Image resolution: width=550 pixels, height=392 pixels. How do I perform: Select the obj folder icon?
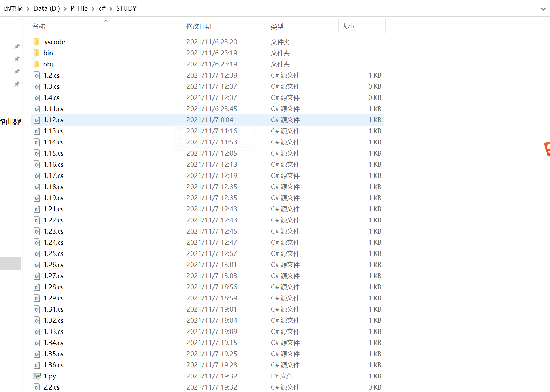point(37,64)
